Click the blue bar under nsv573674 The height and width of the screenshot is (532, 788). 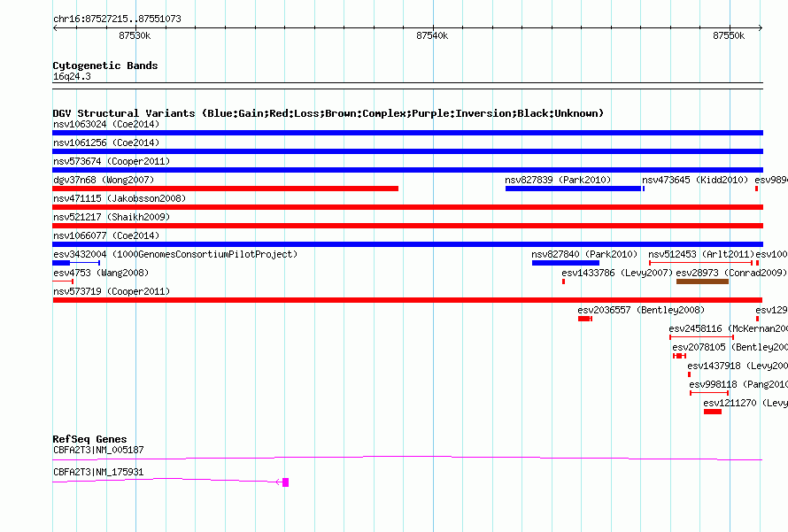[407, 170]
